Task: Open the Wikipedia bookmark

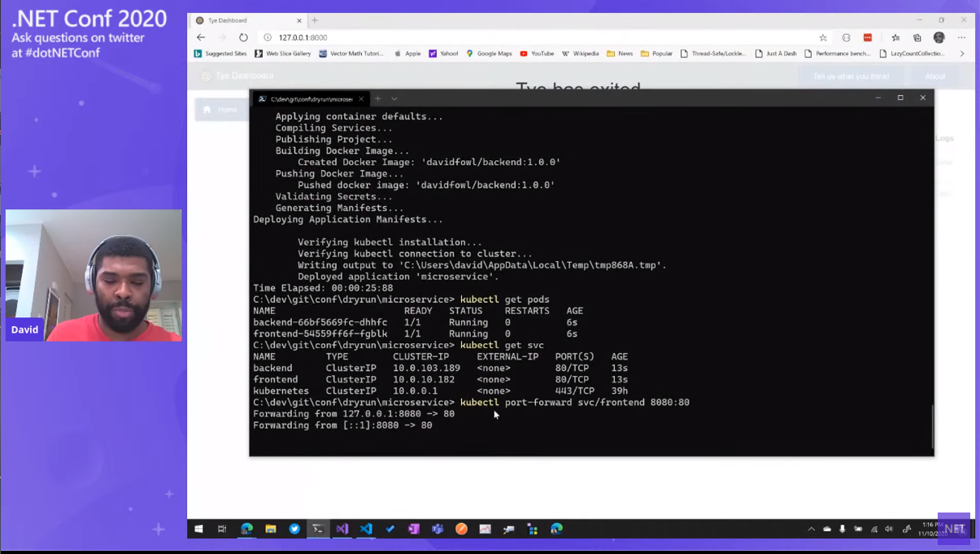Action: click(581, 54)
